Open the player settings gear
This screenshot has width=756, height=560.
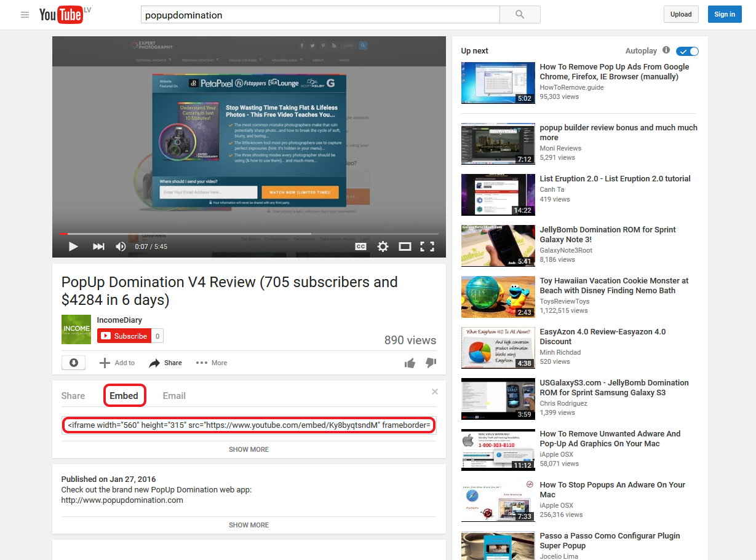(x=383, y=246)
